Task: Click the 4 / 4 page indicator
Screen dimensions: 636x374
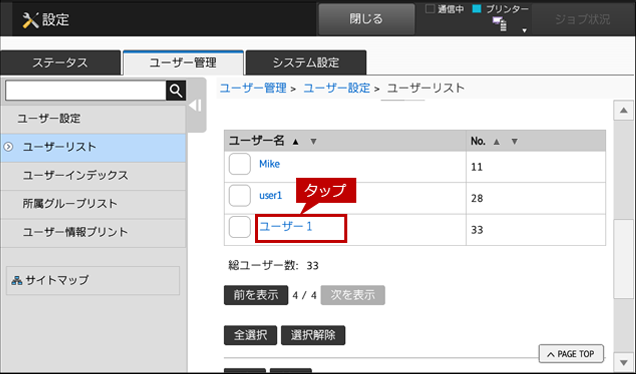Action: (x=304, y=295)
